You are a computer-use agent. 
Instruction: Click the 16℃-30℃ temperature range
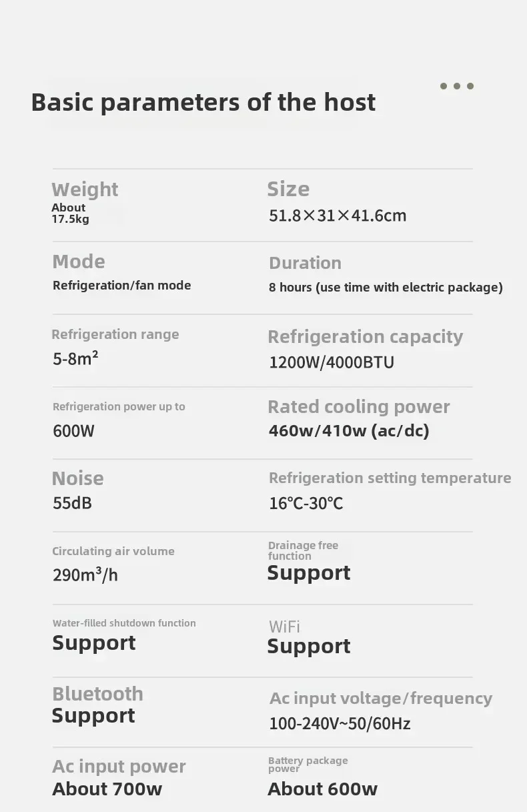[306, 503]
